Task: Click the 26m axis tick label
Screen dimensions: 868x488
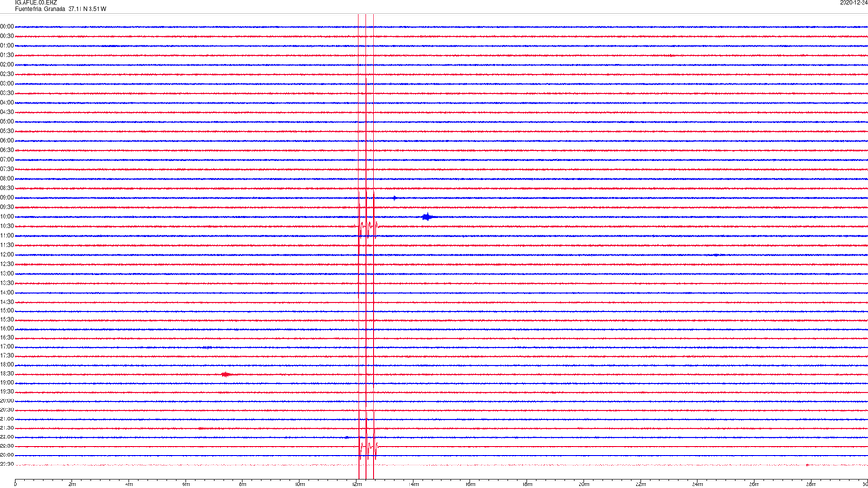Action: point(754,484)
